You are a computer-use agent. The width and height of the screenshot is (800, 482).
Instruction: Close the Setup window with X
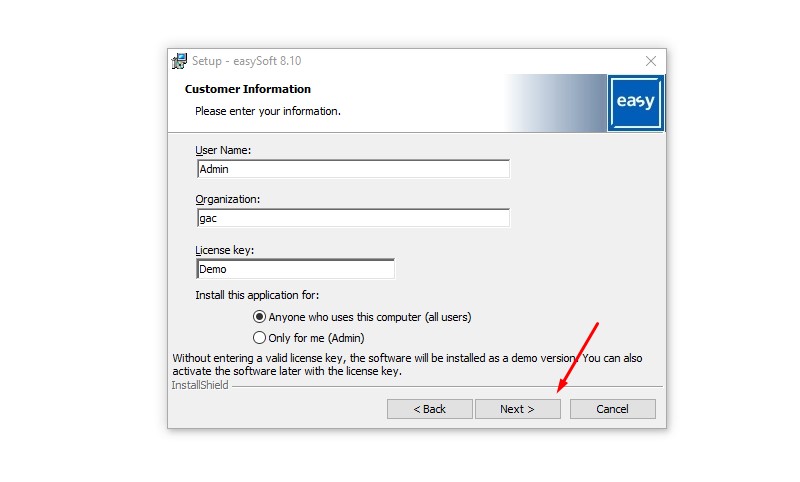(x=651, y=61)
